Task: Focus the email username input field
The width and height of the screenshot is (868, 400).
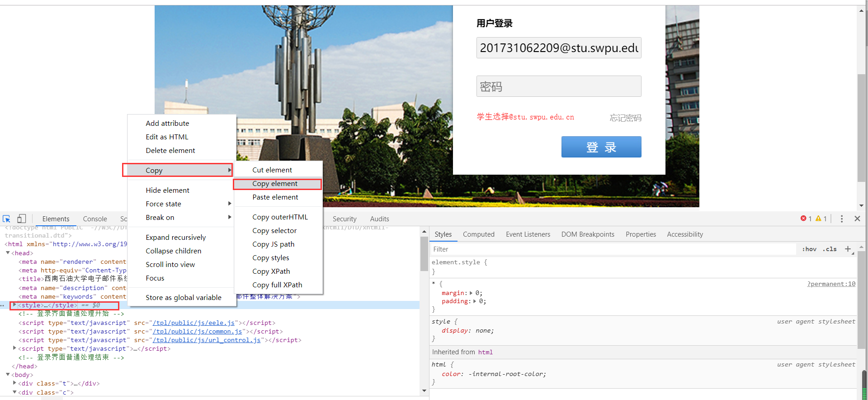Action: 559,48
